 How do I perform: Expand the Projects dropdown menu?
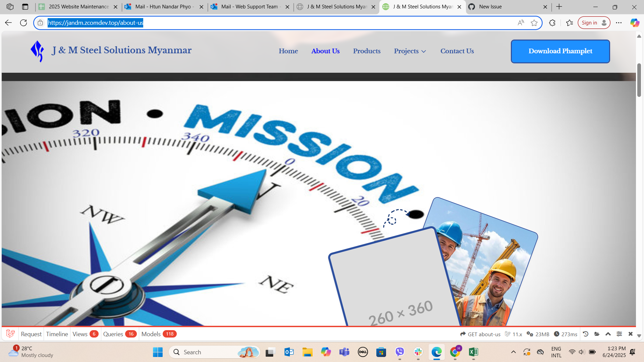pyautogui.click(x=410, y=51)
